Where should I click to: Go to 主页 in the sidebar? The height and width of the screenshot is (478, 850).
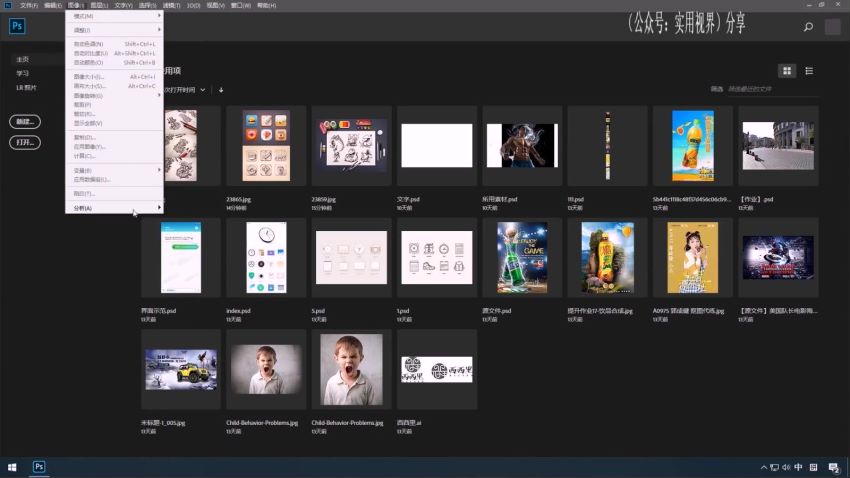(23, 59)
